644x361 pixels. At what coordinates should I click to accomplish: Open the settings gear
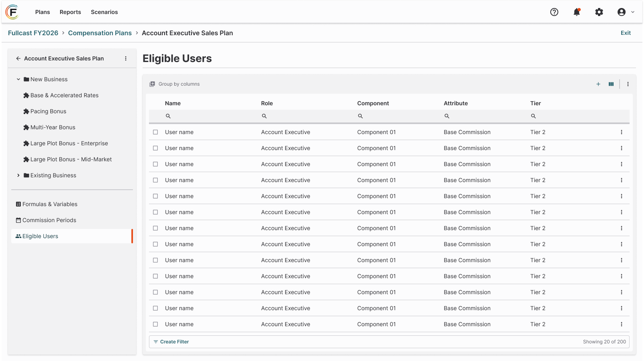pyautogui.click(x=599, y=12)
